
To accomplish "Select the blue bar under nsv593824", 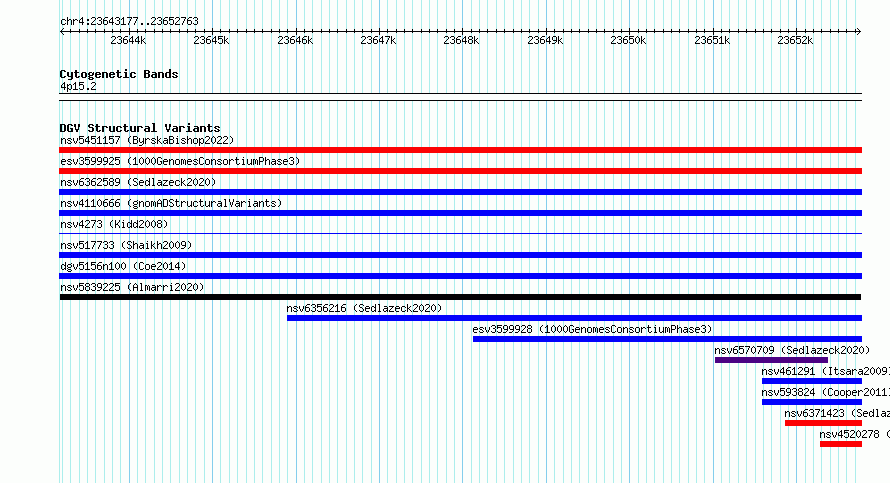I will pyautogui.click(x=812, y=402).
